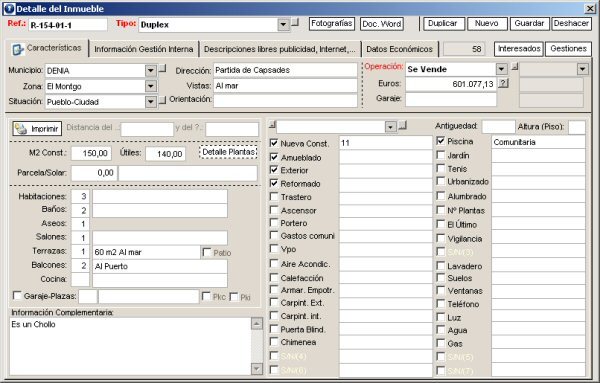Enable the Trastero checkbox
The image size is (600, 383).
274,197
